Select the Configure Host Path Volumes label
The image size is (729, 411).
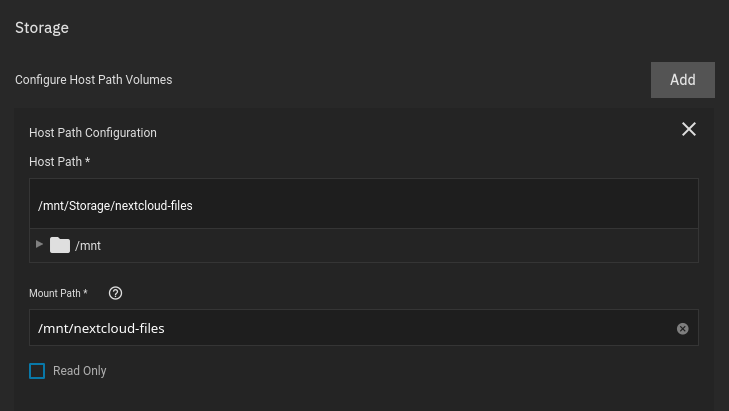point(93,80)
